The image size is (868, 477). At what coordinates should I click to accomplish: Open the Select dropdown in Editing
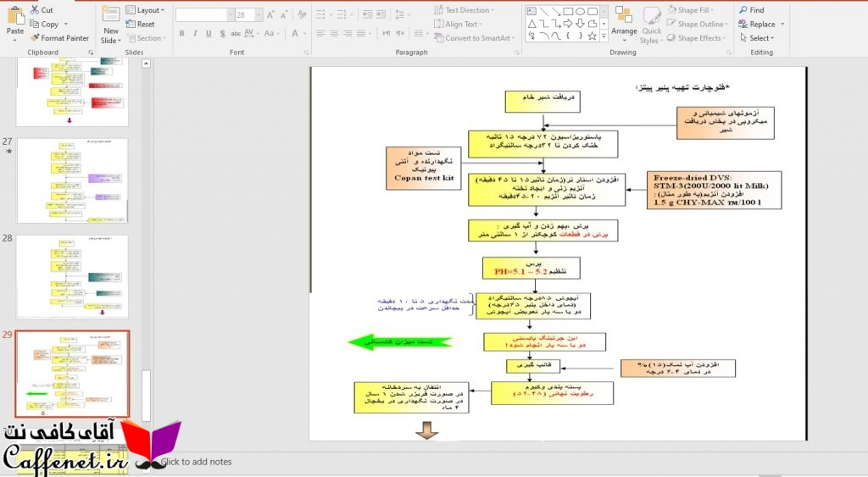[757, 38]
